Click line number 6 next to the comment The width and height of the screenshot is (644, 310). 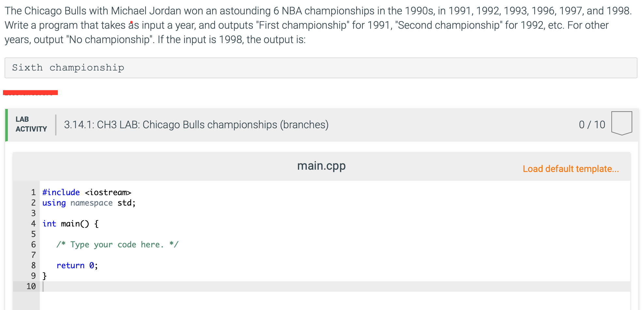pos(33,244)
